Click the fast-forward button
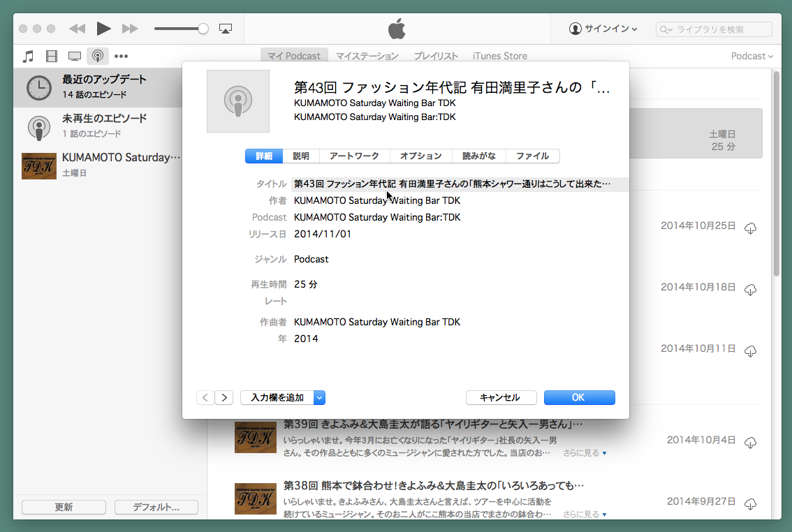792x532 pixels. (130, 29)
